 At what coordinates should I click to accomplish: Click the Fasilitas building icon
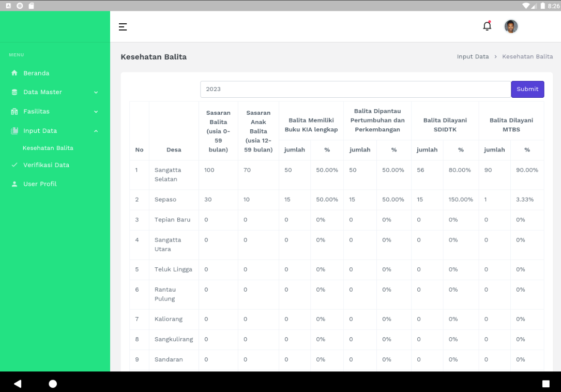click(x=14, y=112)
